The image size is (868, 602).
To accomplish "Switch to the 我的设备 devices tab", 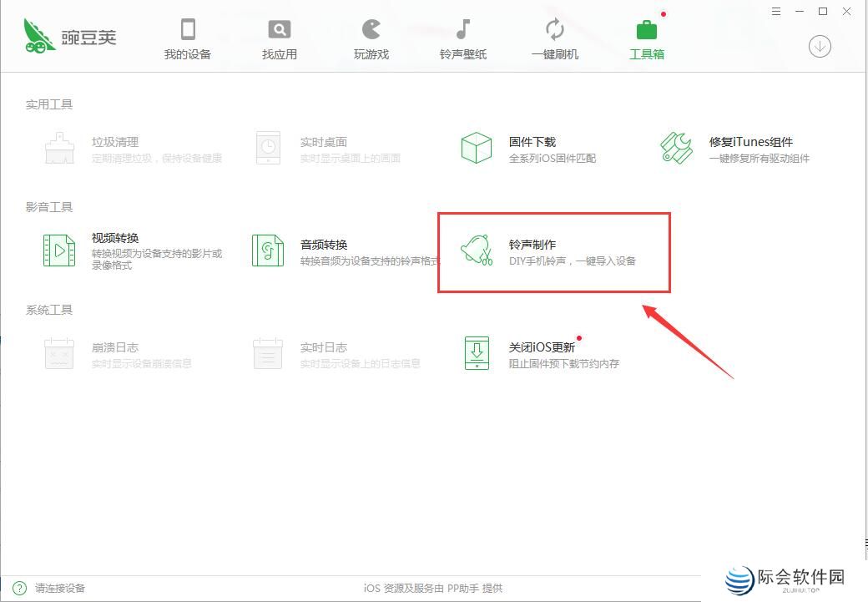I will [x=188, y=36].
